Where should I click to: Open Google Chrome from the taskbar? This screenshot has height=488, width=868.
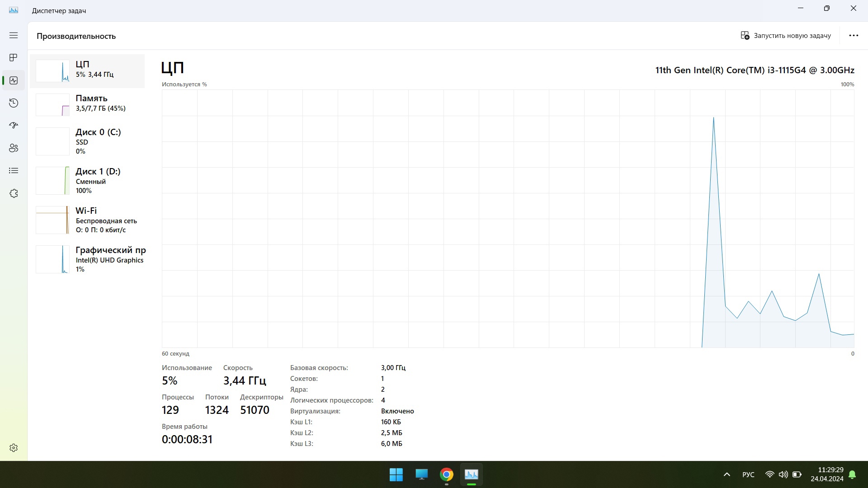coord(447,474)
